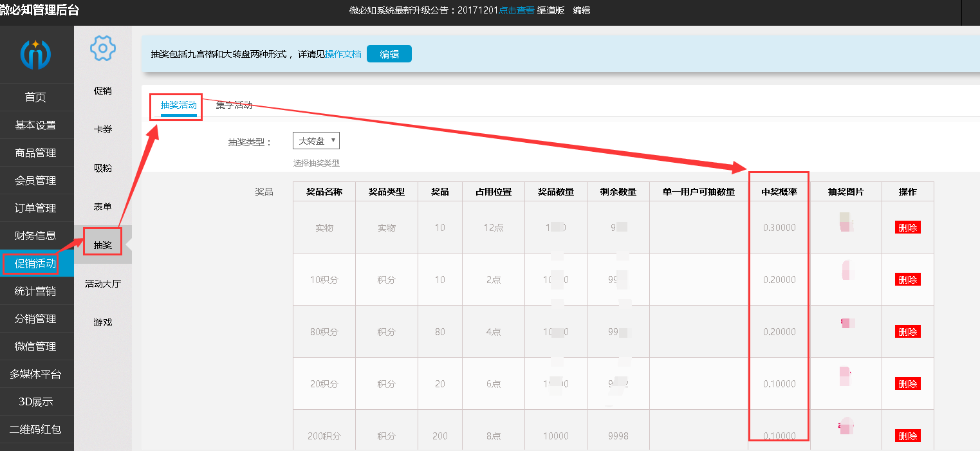Open 活动大厅 in the submenu
Screen dimensions: 980x451
pos(103,284)
